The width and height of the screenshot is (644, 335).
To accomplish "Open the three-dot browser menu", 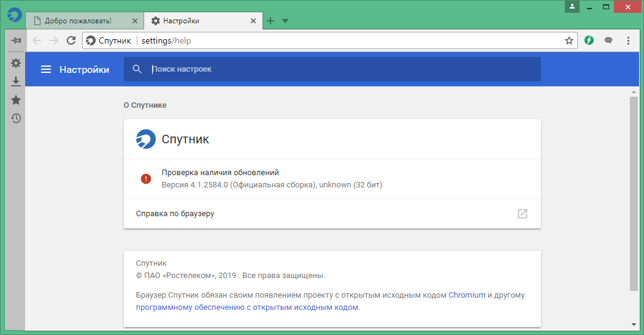I will 628,40.
